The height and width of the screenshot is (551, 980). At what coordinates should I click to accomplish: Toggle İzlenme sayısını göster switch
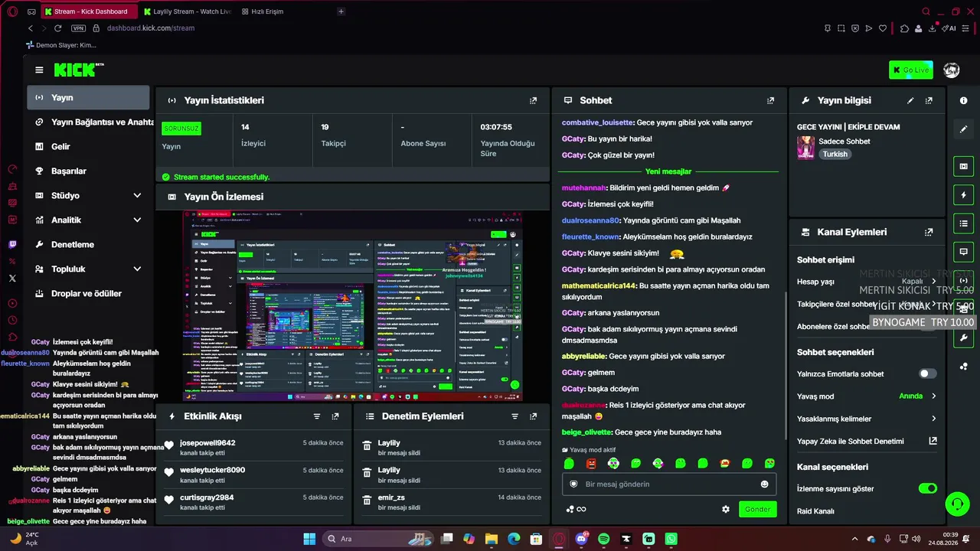[x=927, y=488]
